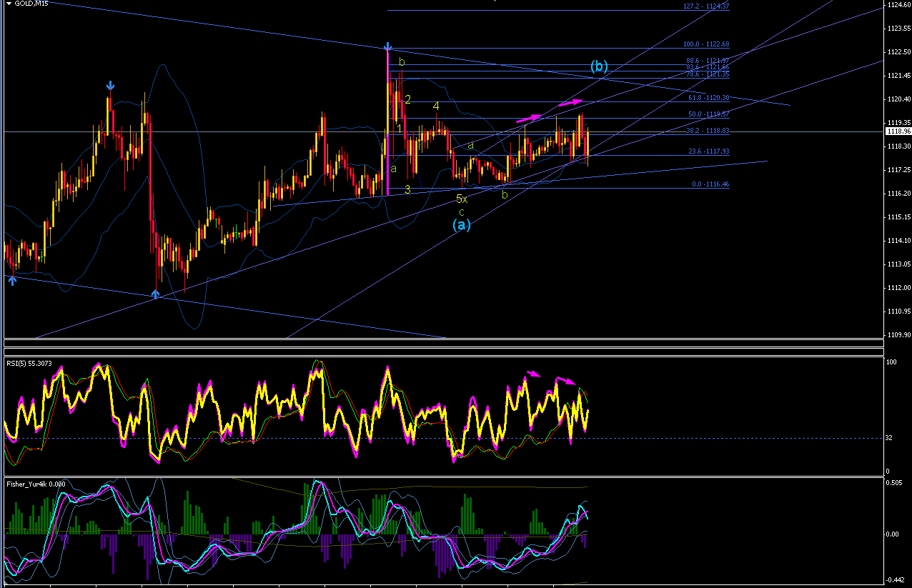Click the triangle icon before GOLD,M15
Viewport: 912px width, 588px height.
(x=9, y=4)
